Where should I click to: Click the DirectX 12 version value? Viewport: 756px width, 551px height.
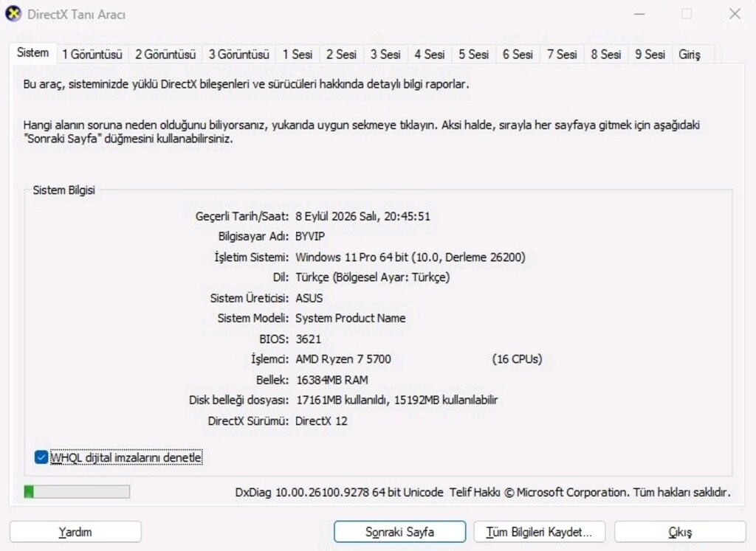coord(321,421)
